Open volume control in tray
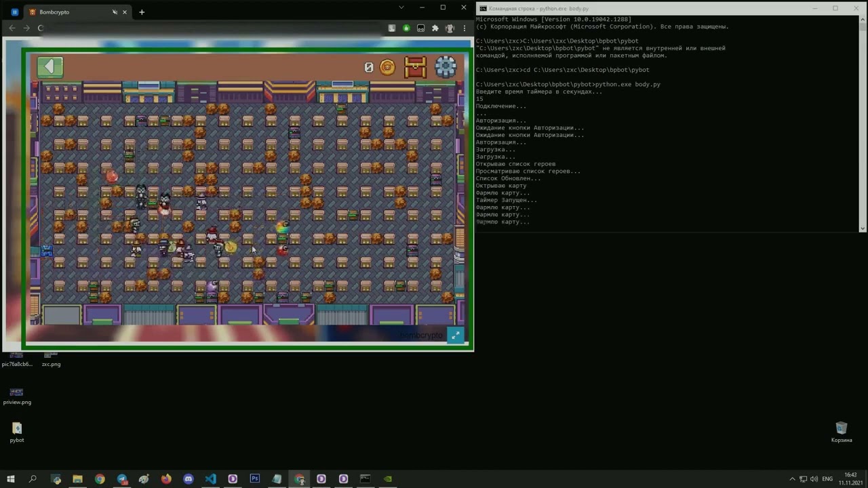 click(x=814, y=479)
